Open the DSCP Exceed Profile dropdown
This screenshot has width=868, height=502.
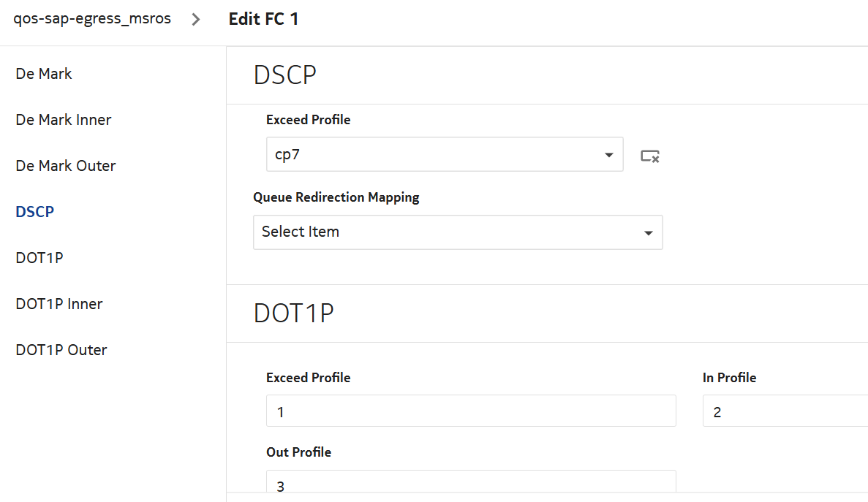click(x=445, y=155)
